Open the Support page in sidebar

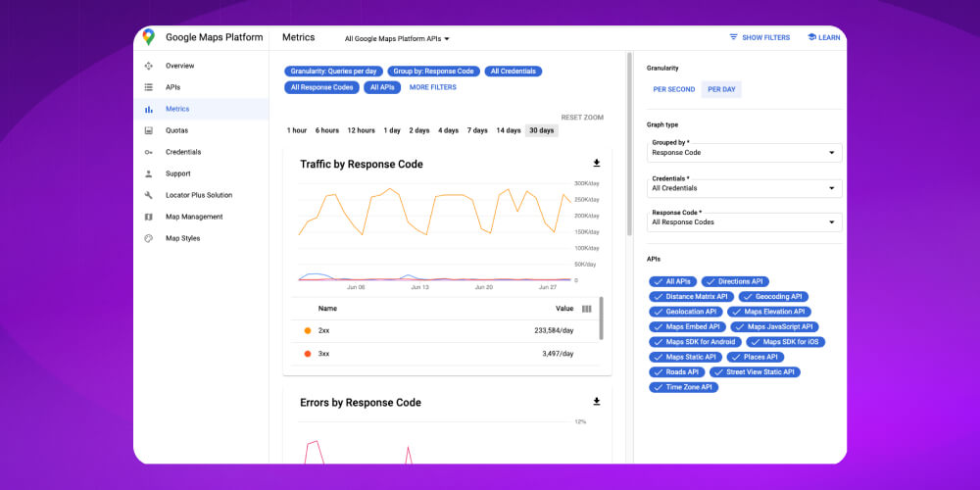201,173
